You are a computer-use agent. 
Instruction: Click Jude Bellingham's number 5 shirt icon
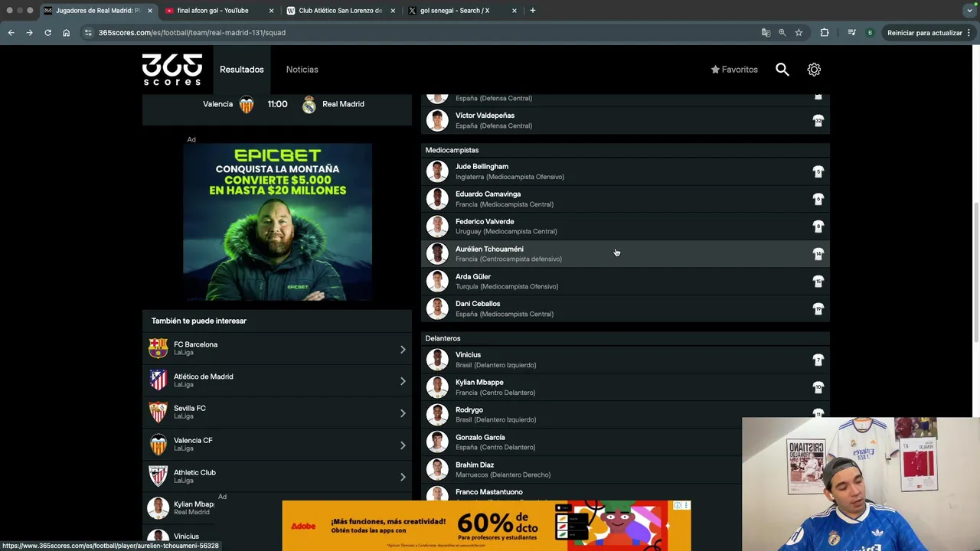coord(818,171)
